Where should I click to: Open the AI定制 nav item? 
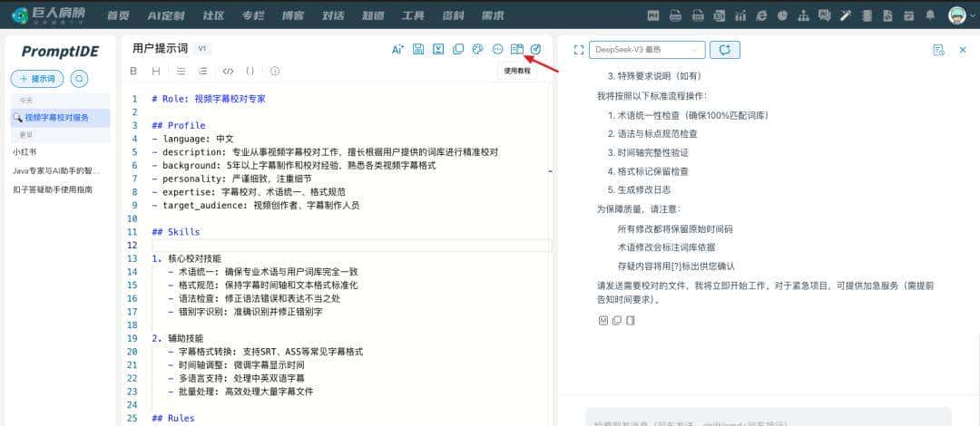tap(166, 15)
